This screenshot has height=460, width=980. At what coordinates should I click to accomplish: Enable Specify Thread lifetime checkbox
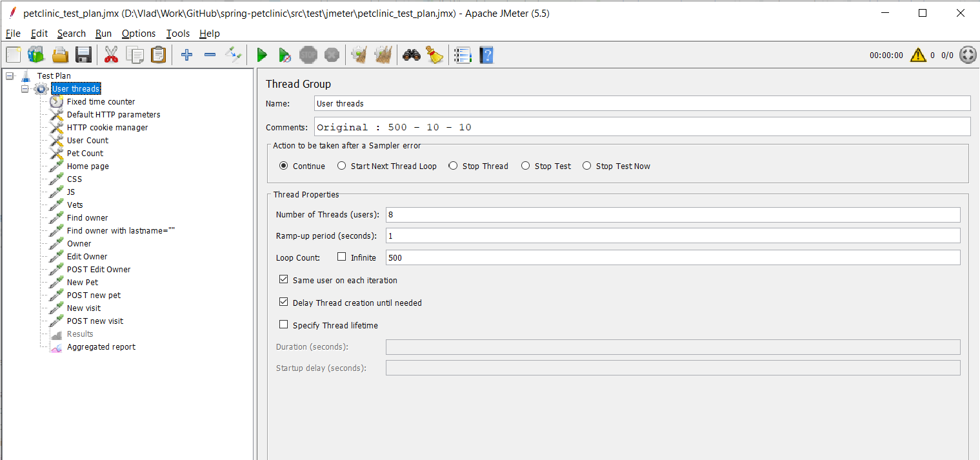tap(284, 325)
